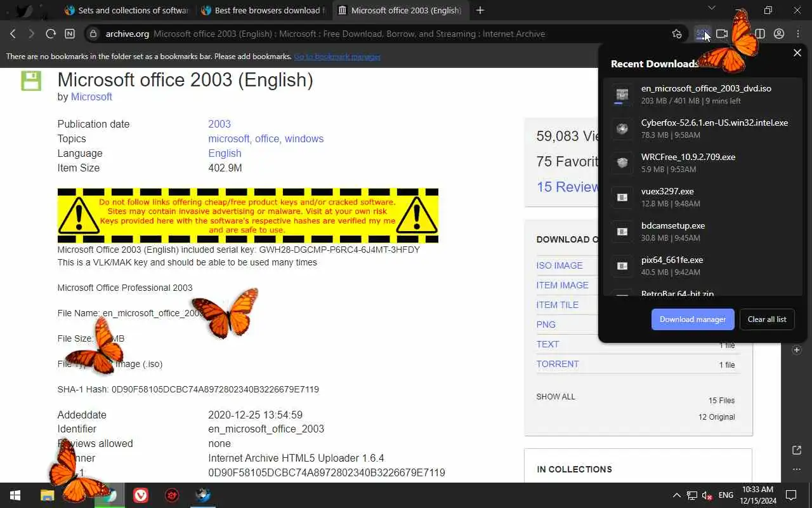The width and height of the screenshot is (812, 508).
Task: Open the ITEM TILE download option
Action: pyautogui.click(x=558, y=305)
